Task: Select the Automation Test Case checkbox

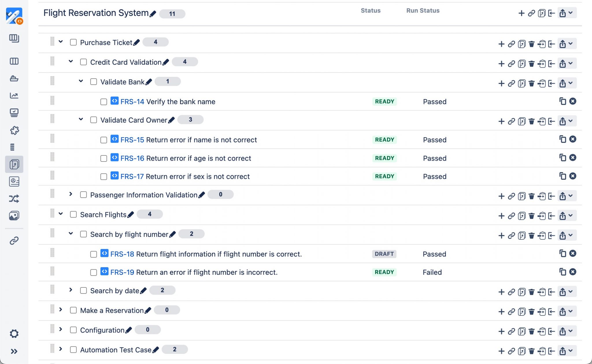Action: point(73,350)
